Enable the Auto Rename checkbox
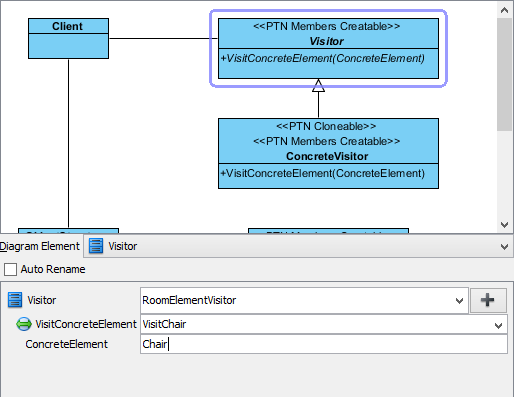 10,269
